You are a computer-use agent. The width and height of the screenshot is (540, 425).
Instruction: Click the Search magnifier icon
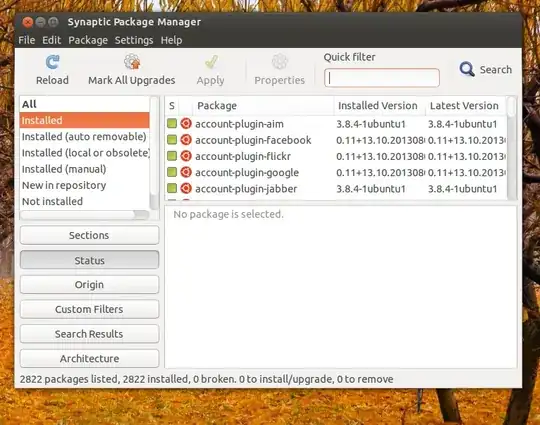[467, 69]
